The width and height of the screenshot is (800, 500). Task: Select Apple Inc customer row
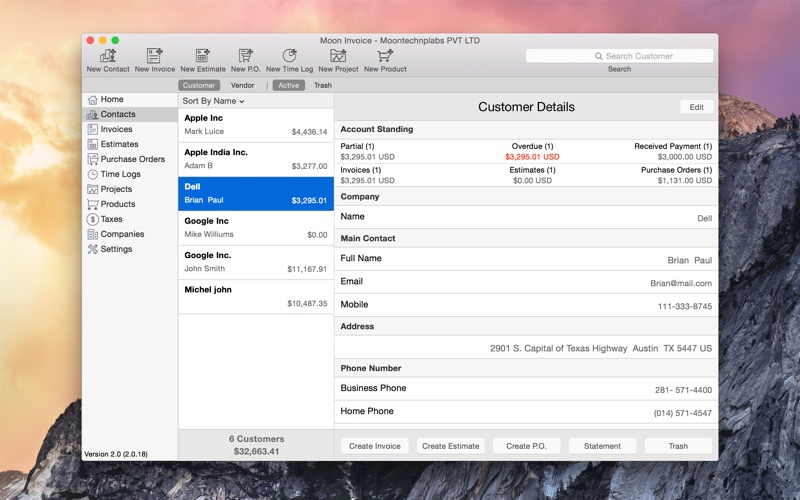tap(256, 125)
